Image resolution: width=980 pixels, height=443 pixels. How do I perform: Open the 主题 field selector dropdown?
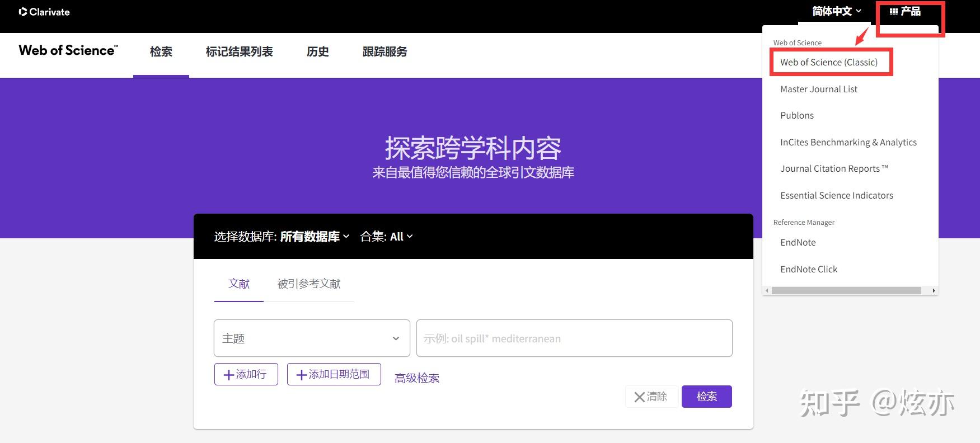click(312, 338)
